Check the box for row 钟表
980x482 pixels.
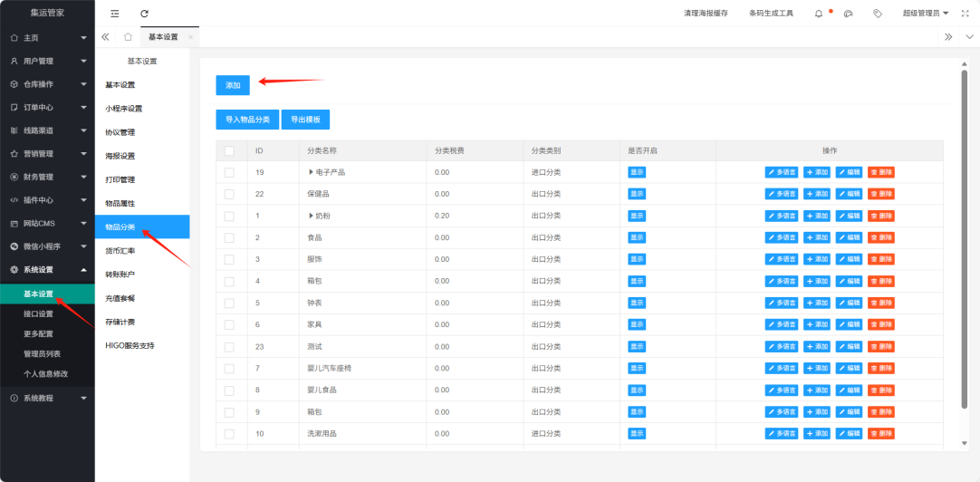tap(229, 304)
